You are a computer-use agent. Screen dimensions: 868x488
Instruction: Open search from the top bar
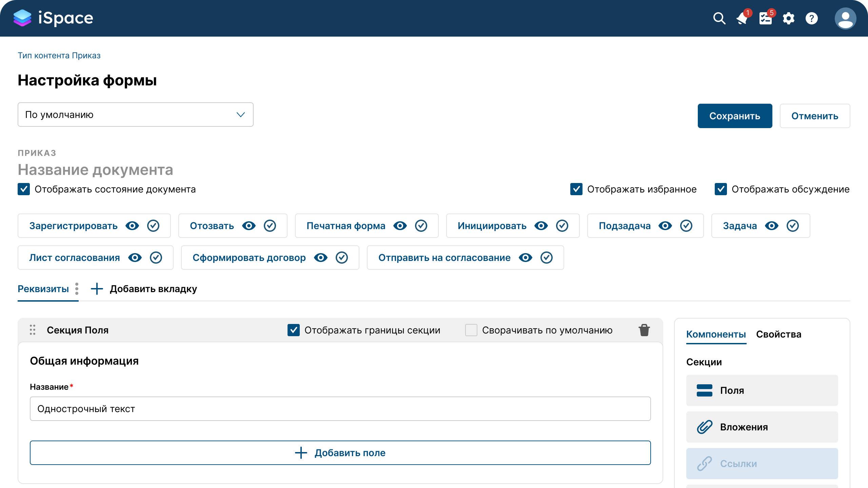point(719,19)
